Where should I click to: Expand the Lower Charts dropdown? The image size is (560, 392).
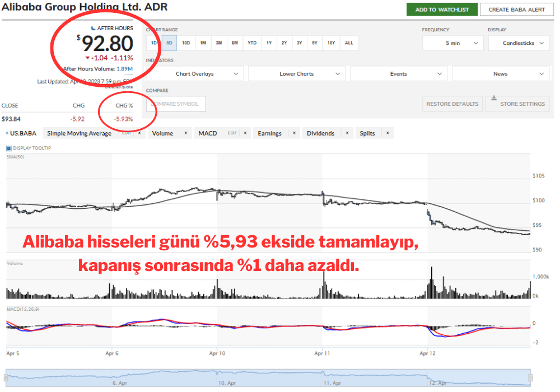(297, 74)
